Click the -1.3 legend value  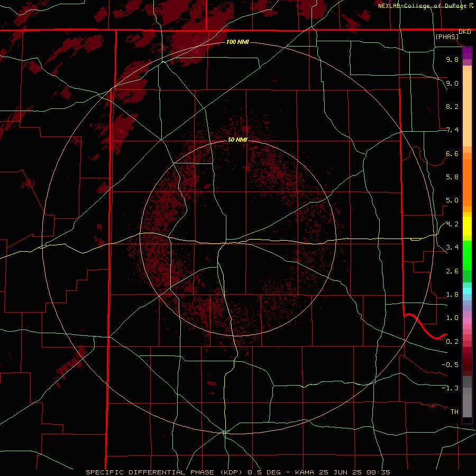coord(450,388)
